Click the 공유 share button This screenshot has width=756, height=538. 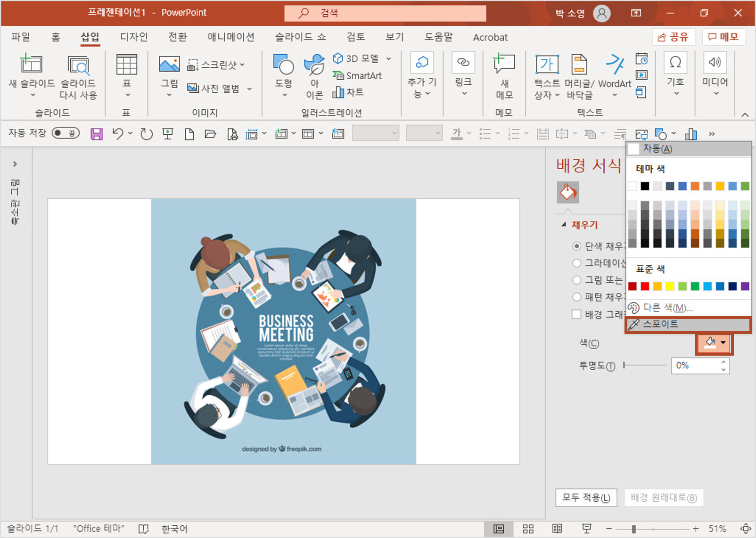[673, 37]
